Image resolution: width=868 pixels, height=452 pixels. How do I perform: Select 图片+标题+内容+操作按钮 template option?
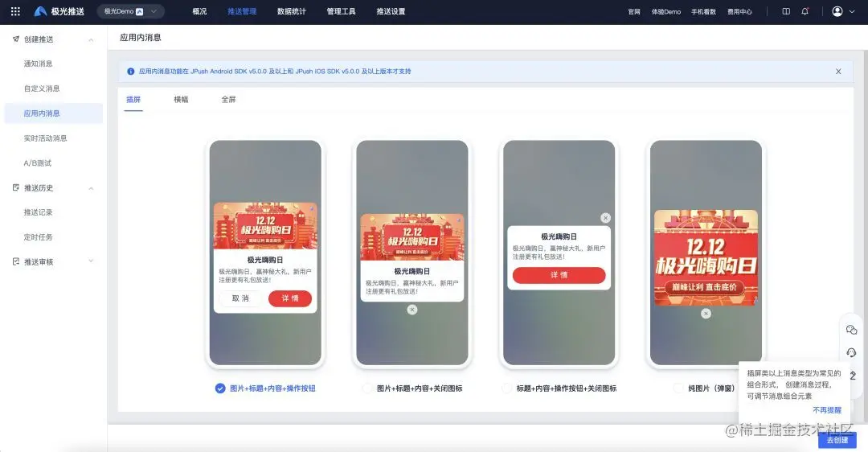(266, 388)
